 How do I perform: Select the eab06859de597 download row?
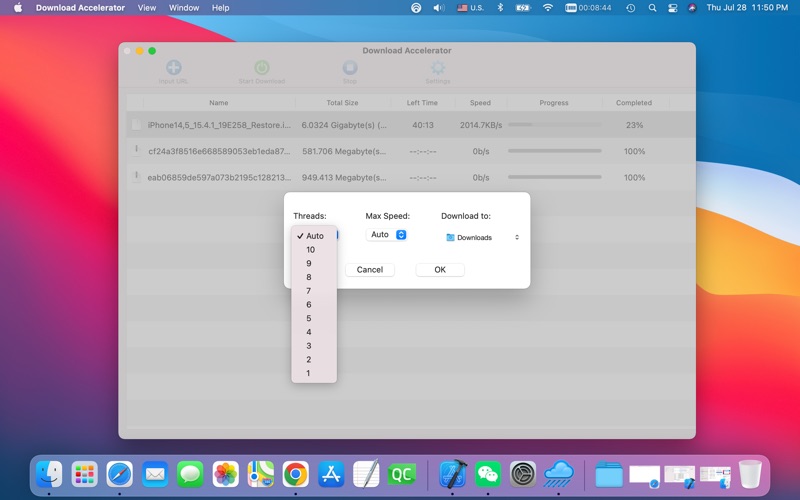pos(411,178)
